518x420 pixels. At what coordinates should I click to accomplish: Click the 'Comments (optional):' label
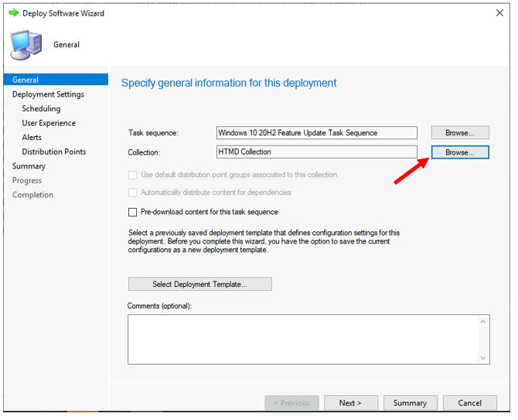(x=159, y=306)
